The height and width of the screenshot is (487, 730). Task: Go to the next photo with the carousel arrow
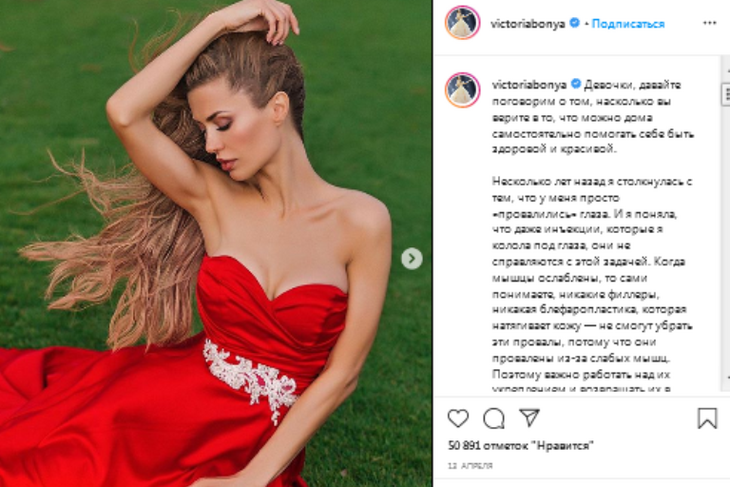click(412, 258)
